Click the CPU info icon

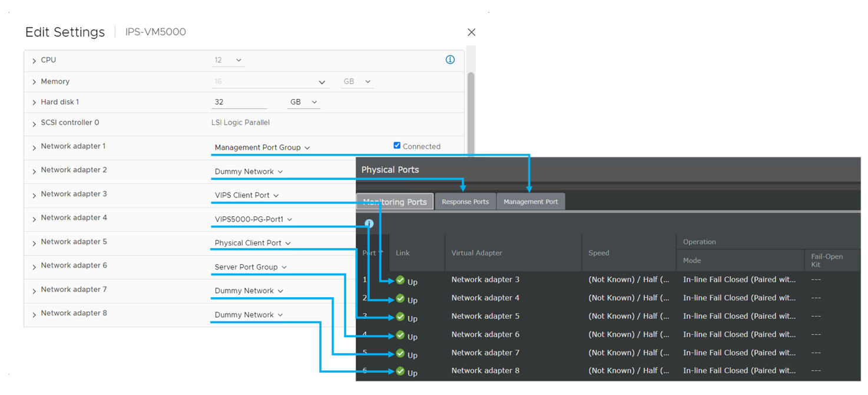450,60
